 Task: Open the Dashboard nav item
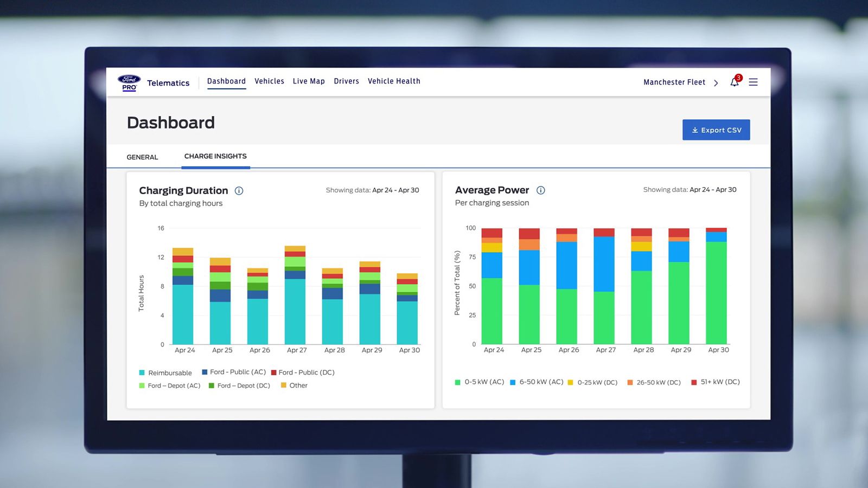[x=226, y=81]
